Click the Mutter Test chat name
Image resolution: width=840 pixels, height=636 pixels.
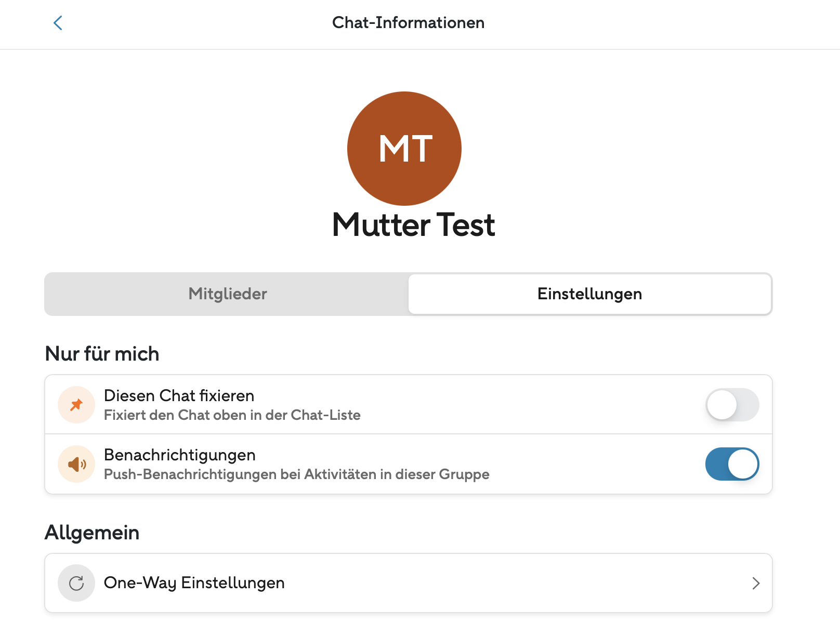(413, 225)
